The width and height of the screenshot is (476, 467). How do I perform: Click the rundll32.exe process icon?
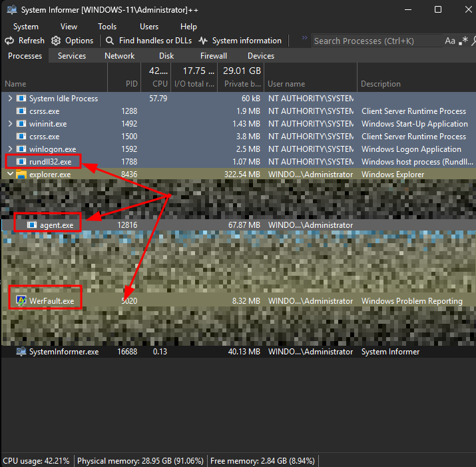click(21, 161)
